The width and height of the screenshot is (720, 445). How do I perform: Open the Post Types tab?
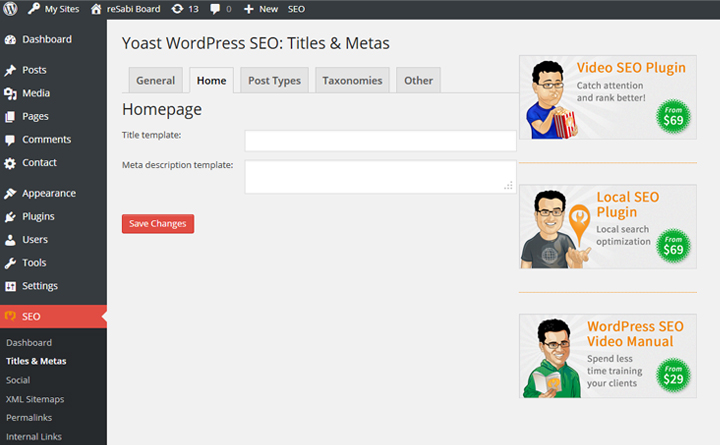275,80
